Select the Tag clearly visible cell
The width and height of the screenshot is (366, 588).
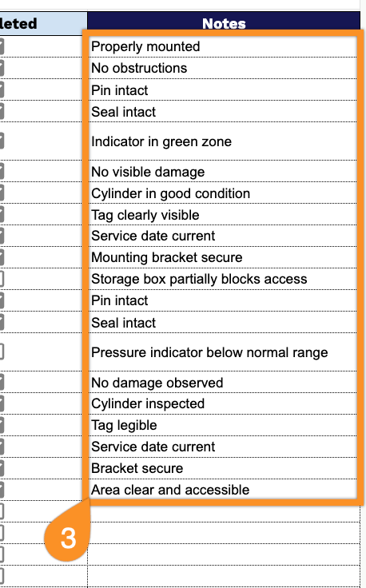224,214
